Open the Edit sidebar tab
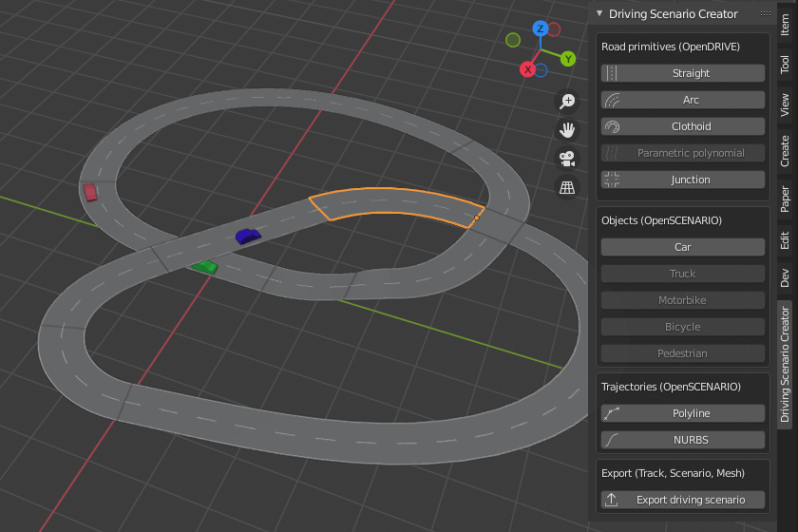This screenshot has height=532, width=798. point(785,240)
